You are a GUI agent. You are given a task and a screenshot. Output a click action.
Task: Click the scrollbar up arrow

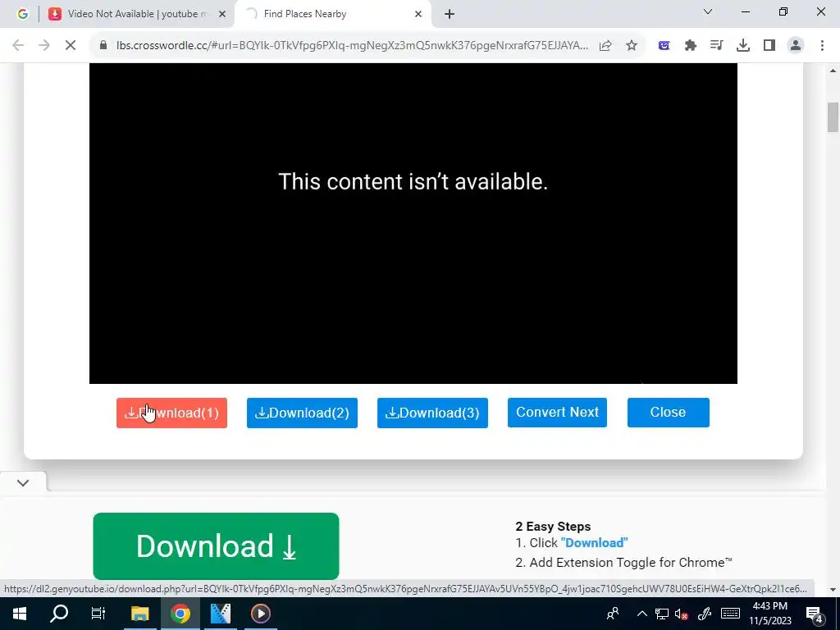[x=833, y=71]
